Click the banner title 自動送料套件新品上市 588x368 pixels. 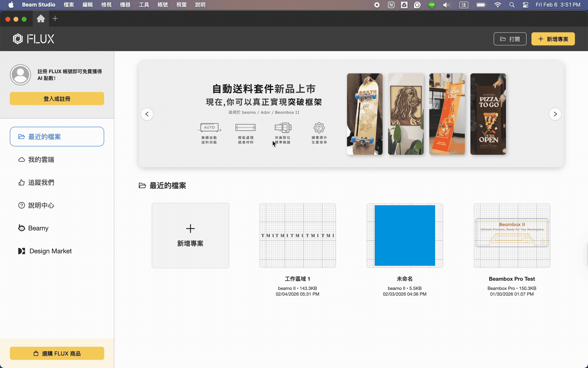264,89
